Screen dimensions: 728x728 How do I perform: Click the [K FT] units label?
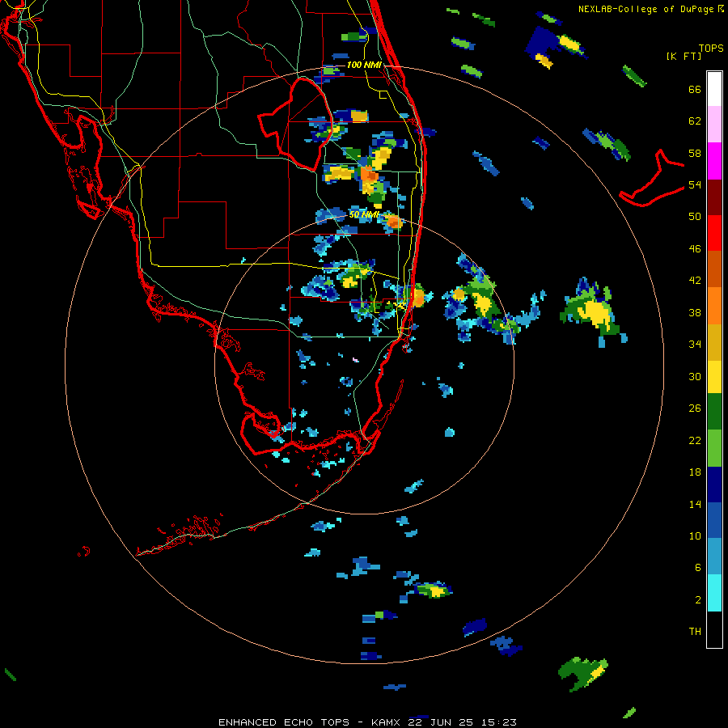click(x=684, y=57)
